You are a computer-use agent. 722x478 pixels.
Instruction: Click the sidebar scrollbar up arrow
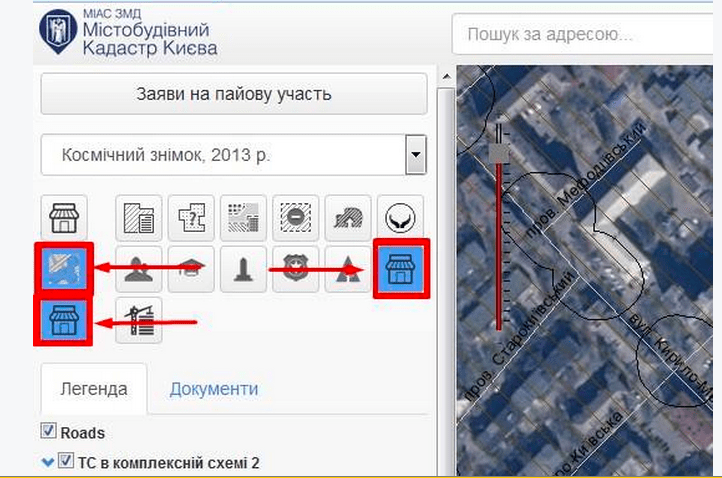[446, 77]
